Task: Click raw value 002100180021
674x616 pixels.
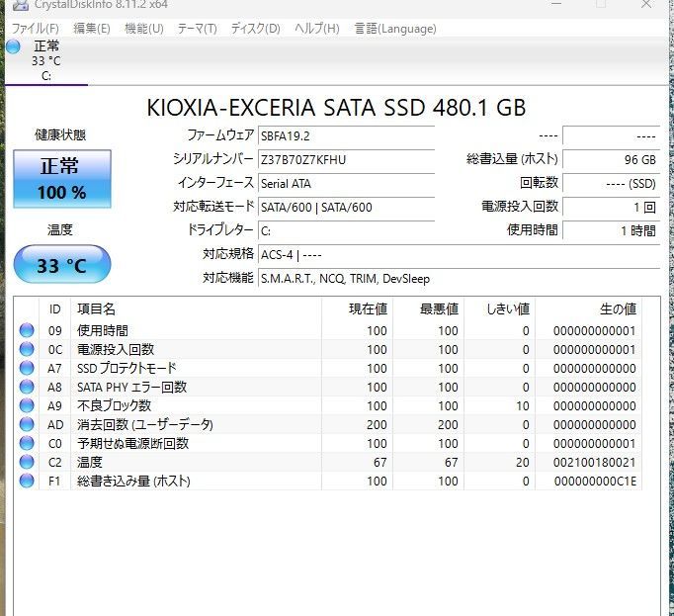Action: click(595, 463)
